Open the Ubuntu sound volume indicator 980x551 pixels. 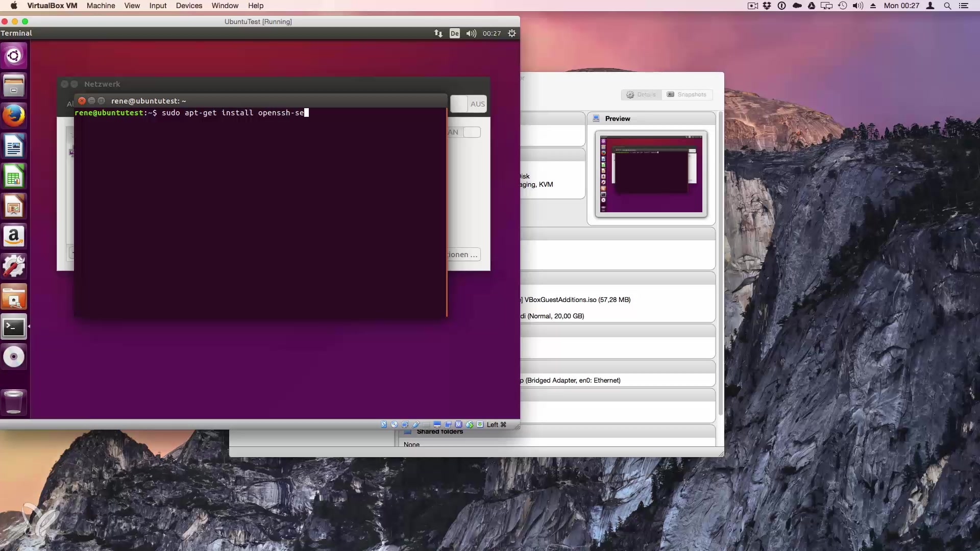click(x=471, y=33)
